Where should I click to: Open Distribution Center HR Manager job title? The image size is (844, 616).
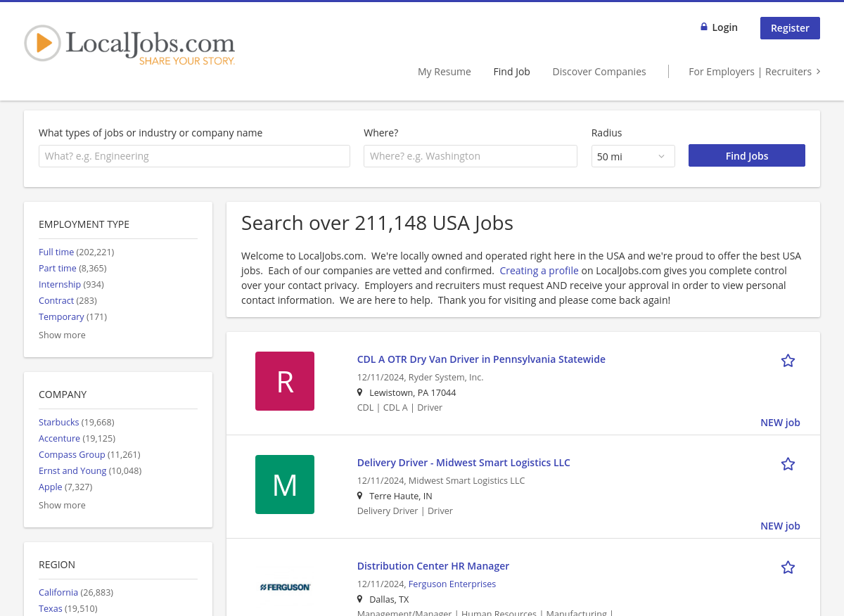(433, 566)
